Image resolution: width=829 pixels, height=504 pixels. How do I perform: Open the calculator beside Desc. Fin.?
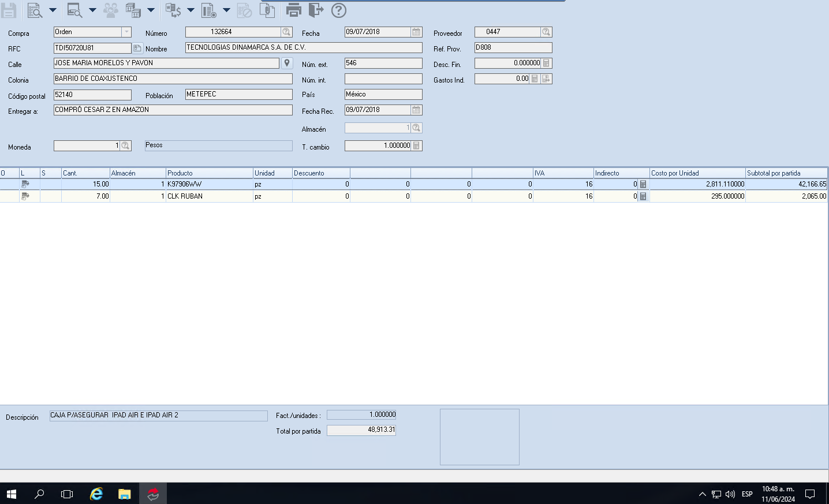pos(546,63)
